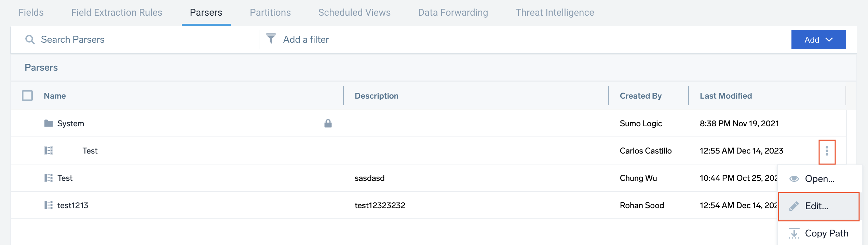Open the Add dropdown button
This screenshot has height=245, width=868.
[818, 40]
